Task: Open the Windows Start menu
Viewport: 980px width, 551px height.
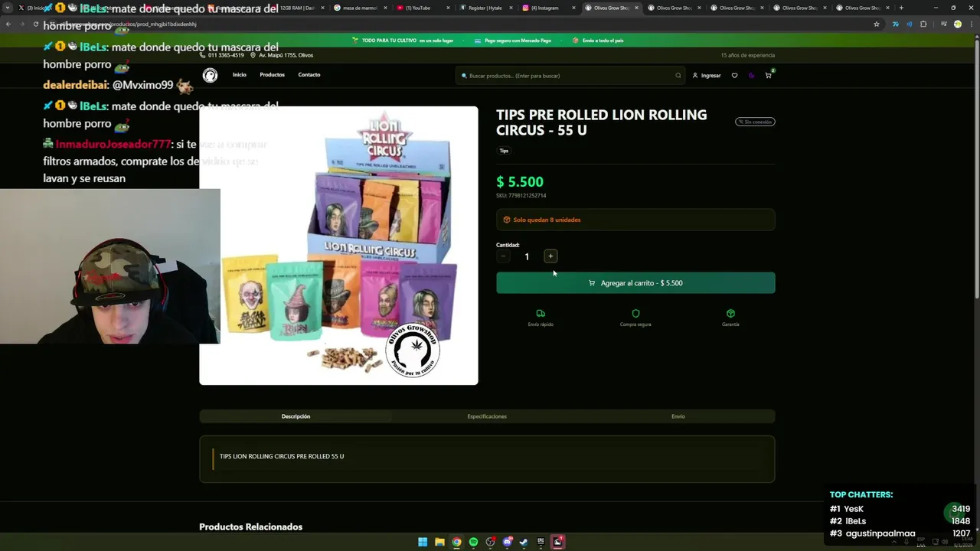Action: point(423,542)
